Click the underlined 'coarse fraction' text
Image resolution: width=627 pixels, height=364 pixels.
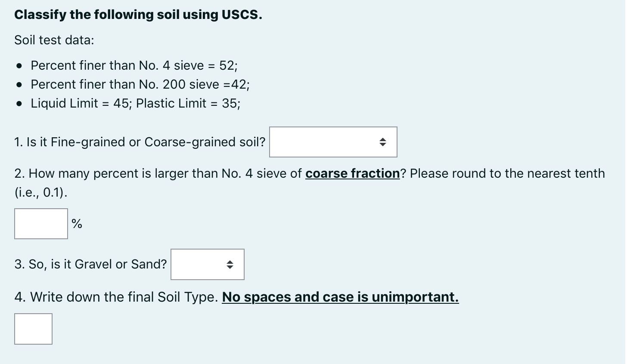coord(352,173)
